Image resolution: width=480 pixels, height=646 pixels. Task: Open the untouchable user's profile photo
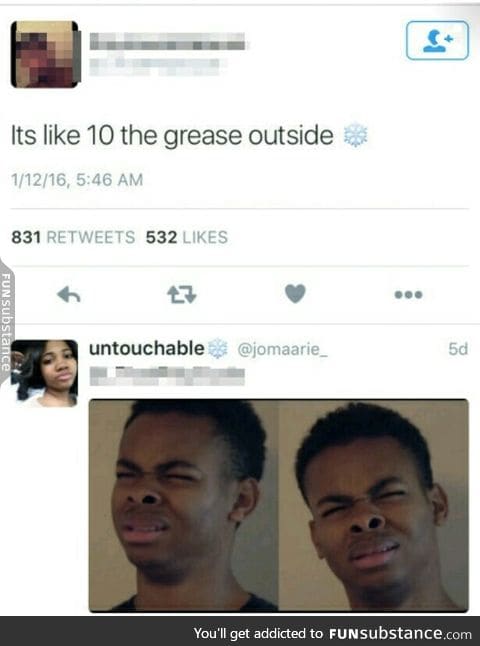pyautogui.click(x=44, y=373)
